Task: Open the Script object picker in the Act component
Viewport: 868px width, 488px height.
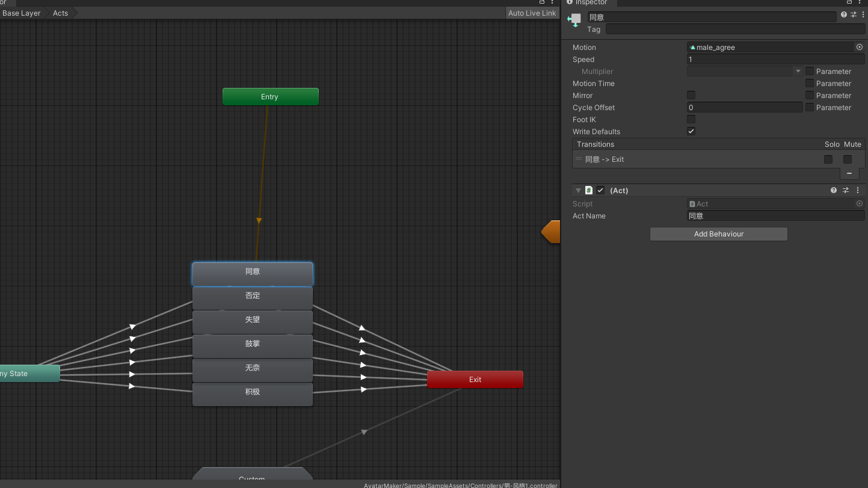Action: click(x=860, y=203)
